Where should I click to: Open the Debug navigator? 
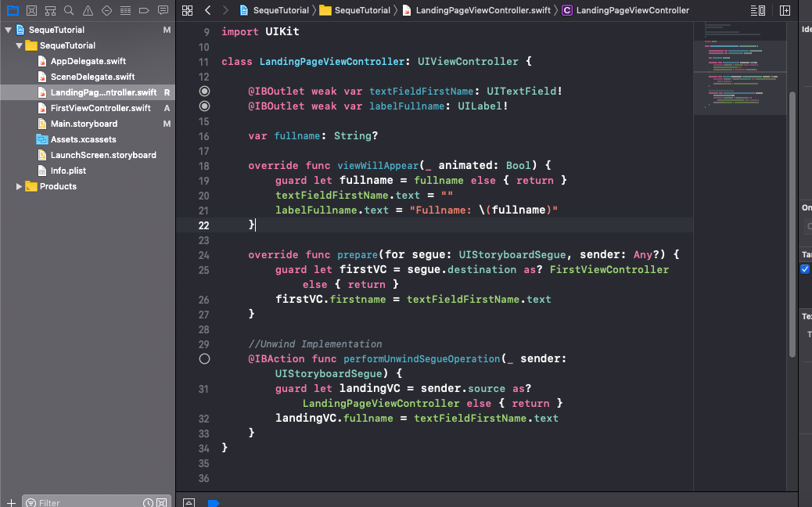pos(125,10)
